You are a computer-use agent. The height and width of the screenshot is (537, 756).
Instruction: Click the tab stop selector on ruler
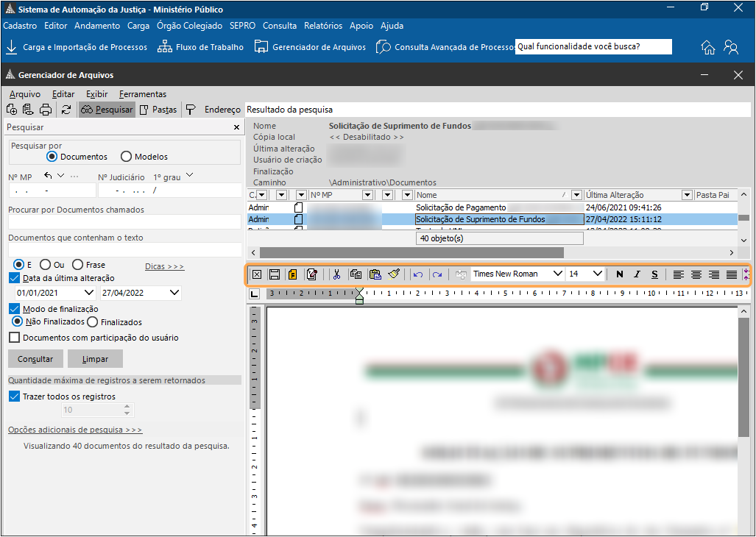tap(255, 294)
